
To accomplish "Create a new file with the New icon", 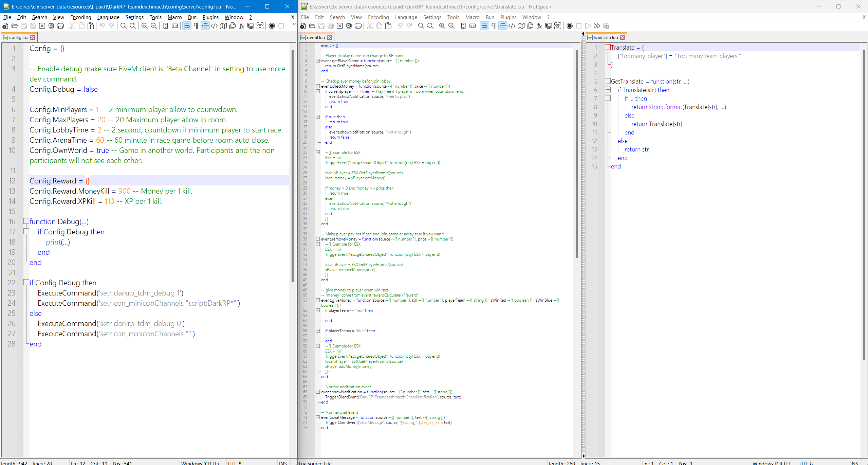I will click(5, 26).
